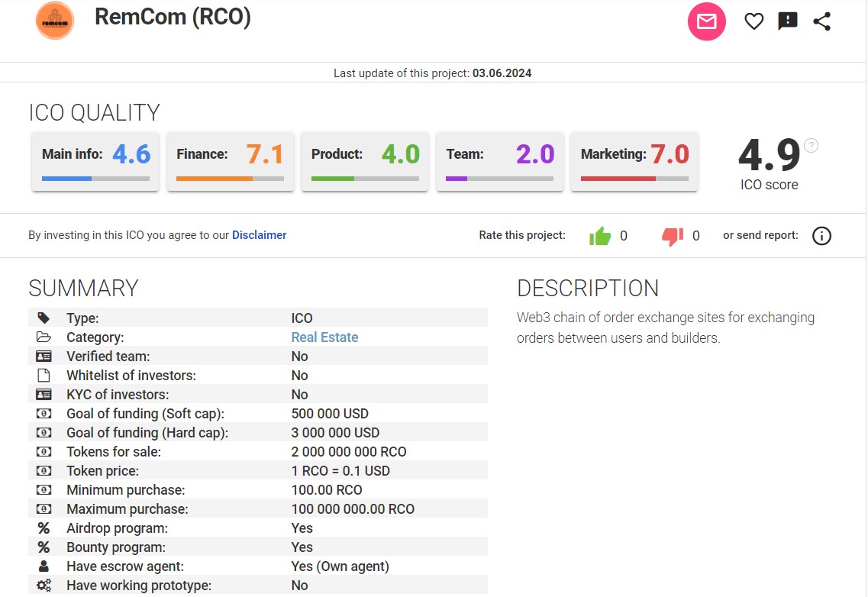This screenshot has height=597, width=868.
Task: Click the 4.9 ICO score value
Action: pyautogui.click(x=769, y=154)
